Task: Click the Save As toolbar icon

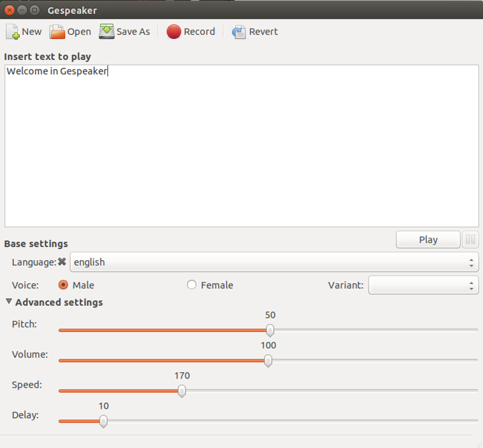Action: point(107,31)
